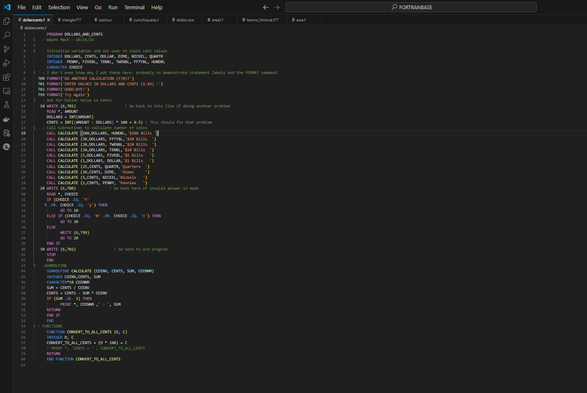Screen dimensions: 587x393
Task: Open the Help menu
Action: pos(156,7)
